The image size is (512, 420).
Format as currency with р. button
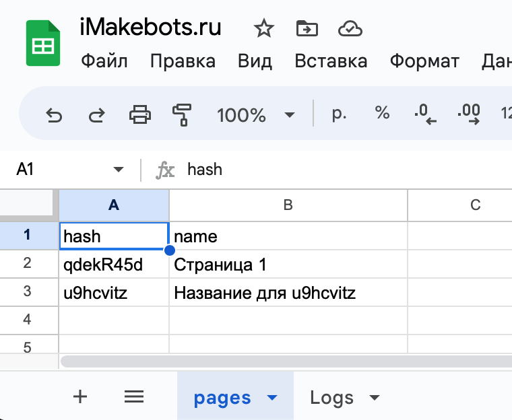pyautogui.click(x=339, y=114)
